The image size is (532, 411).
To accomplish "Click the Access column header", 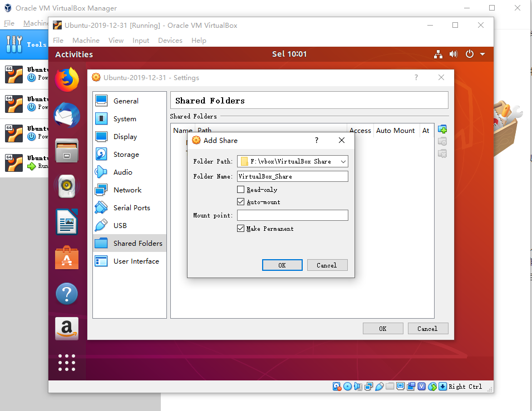I will 360,131.
